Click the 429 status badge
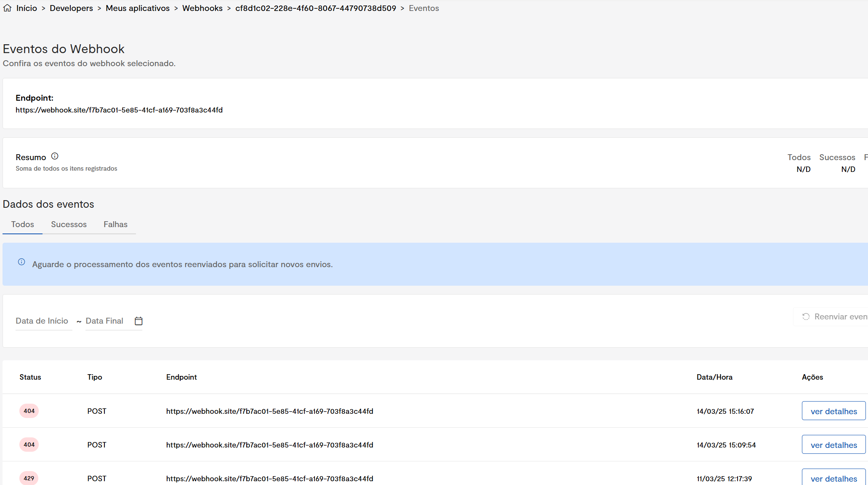The image size is (868, 485). coord(29,478)
